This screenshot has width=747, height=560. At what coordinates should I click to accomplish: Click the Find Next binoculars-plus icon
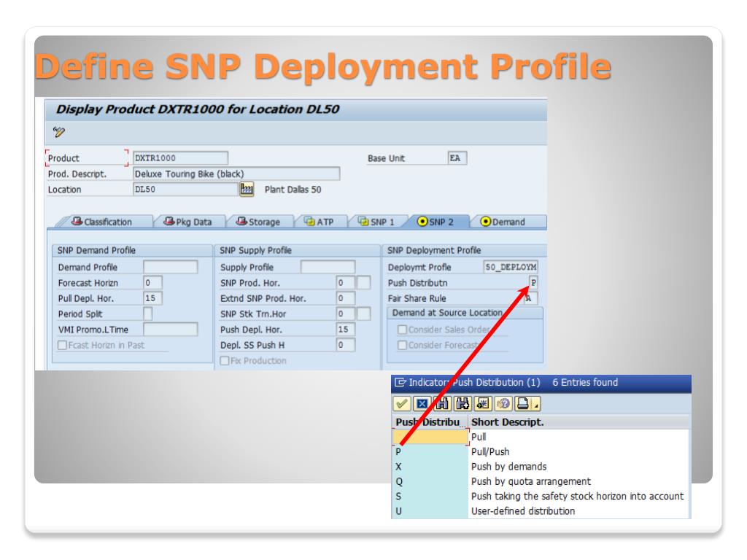click(462, 404)
